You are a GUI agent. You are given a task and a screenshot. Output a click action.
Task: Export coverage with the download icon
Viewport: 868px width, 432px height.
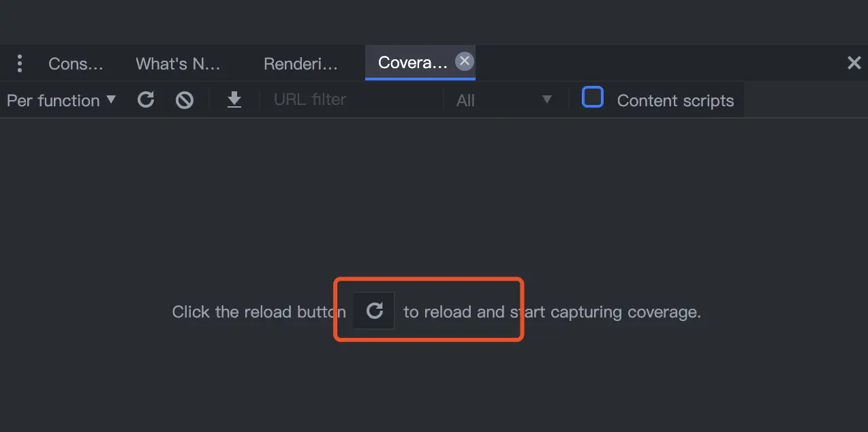coord(234,100)
